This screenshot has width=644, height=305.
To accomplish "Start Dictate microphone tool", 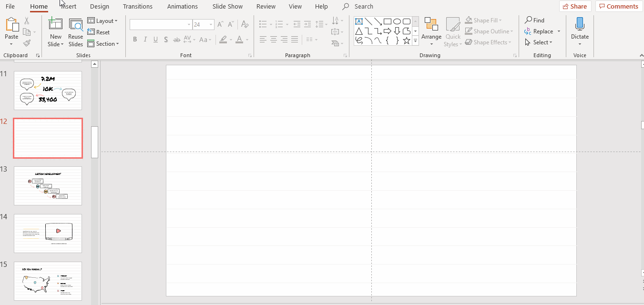I will [580, 25].
